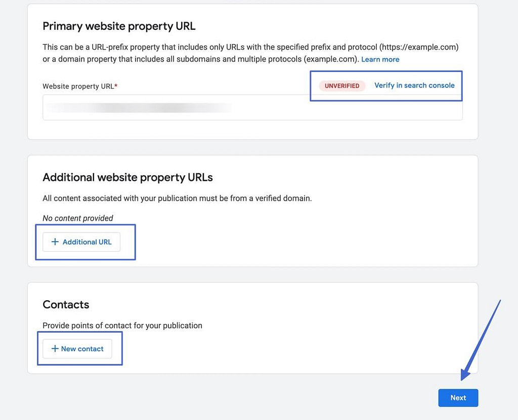The width and height of the screenshot is (518, 420).
Task: Click the plus icon beside Additional URL
Action: tap(55, 242)
